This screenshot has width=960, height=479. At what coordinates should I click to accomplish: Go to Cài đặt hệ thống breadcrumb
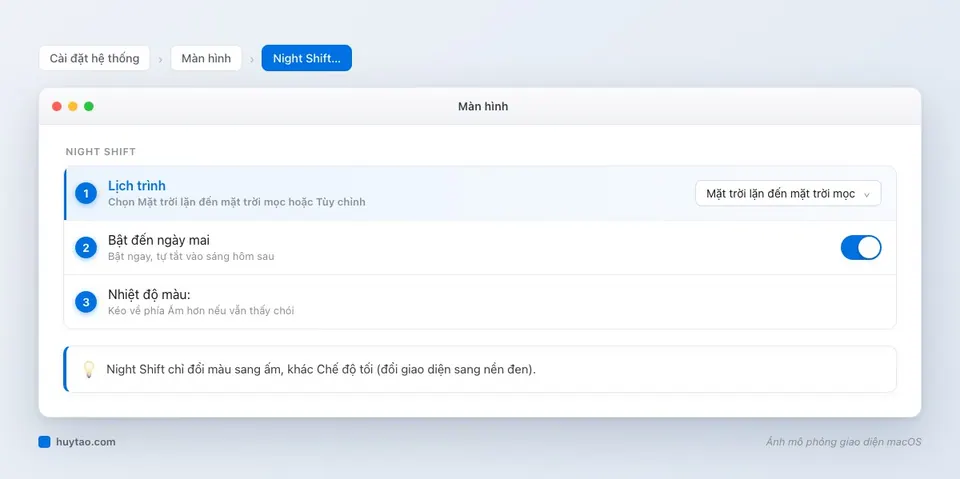(94, 58)
